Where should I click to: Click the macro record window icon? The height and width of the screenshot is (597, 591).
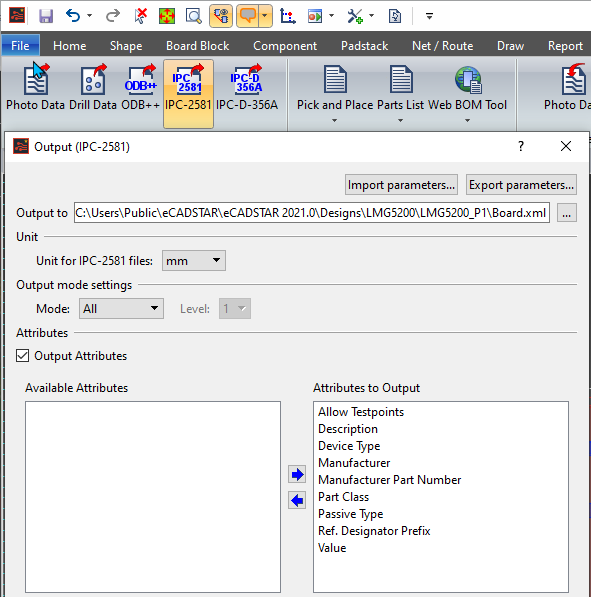pos(315,16)
